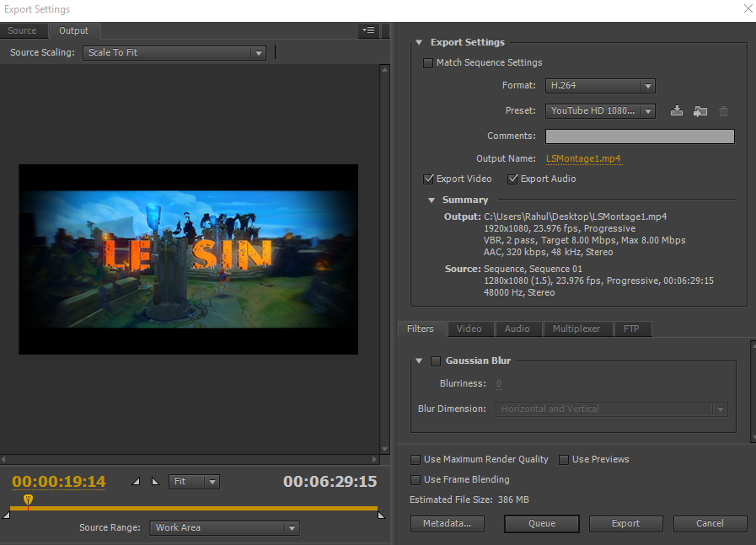Image resolution: width=756 pixels, height=545 pixels.
Task: Enable the Gaussian Blur filter checkbox
Action: point(436,361)
